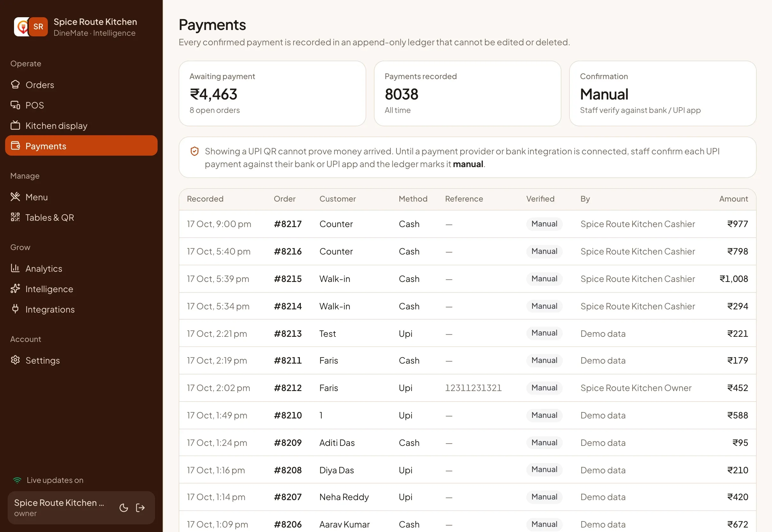The image size is (772, 532).
Task: Click the Intelligence sparkle icon
Action: click(15, 289)
